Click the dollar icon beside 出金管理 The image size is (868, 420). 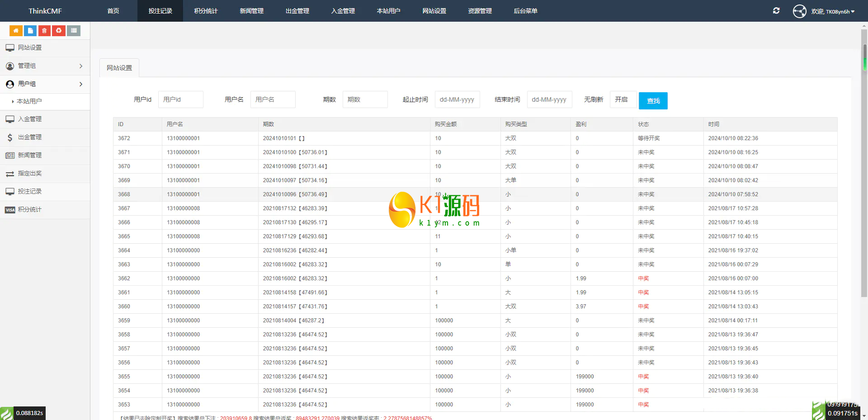[10, 137]
